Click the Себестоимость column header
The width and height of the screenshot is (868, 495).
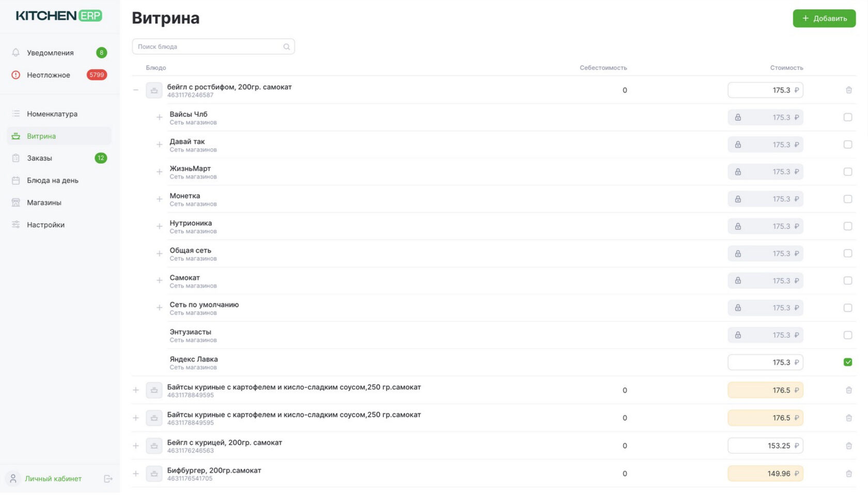(603, 68)
